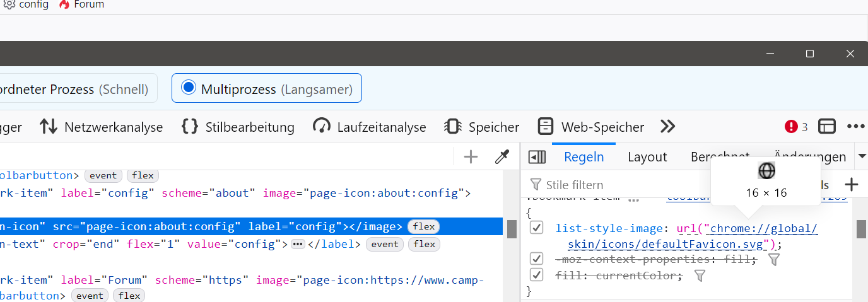The width and height of the screenshot is (868, 302).
Task: Open the three-dot toolbox options menu
Action: point(855,127)
